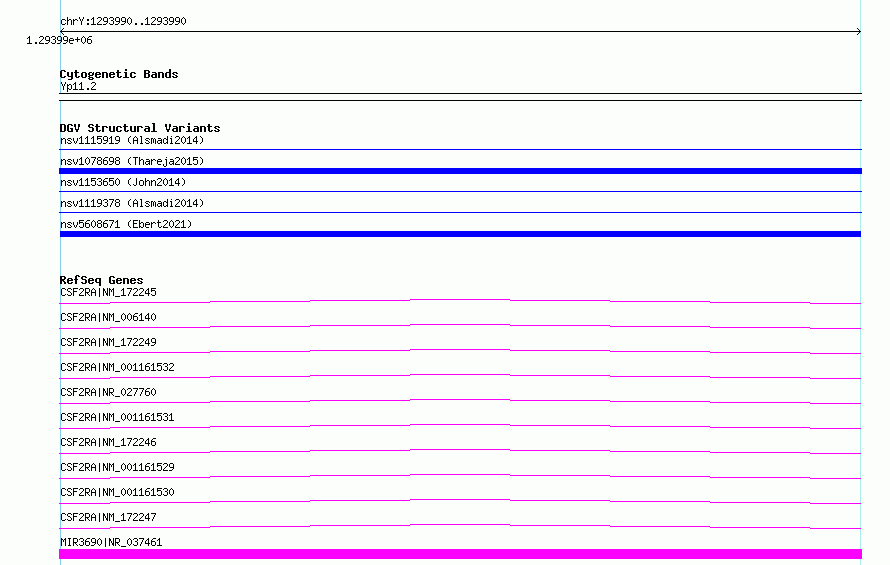The height and width of the screenshot is (565, 890).
Task: Open transcript CSF2RA|NM_172245
Action: coord(108,292)
